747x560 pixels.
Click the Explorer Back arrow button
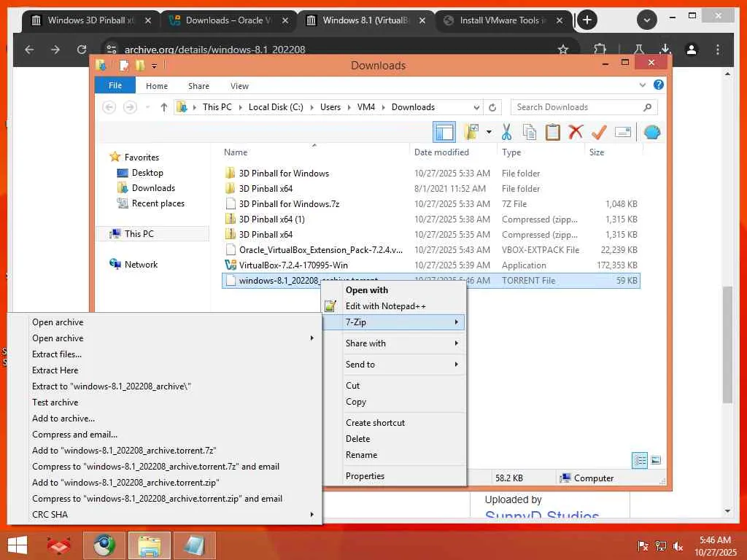[109, 107]
